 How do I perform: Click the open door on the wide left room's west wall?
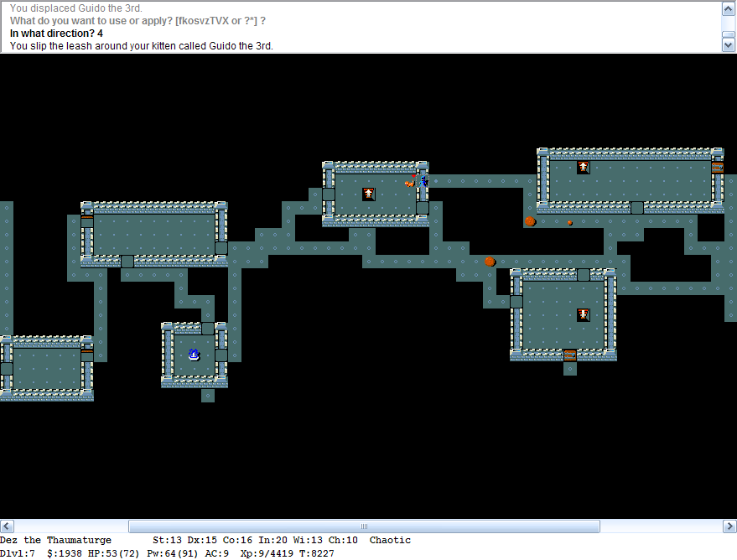click(x=87, y=221)
